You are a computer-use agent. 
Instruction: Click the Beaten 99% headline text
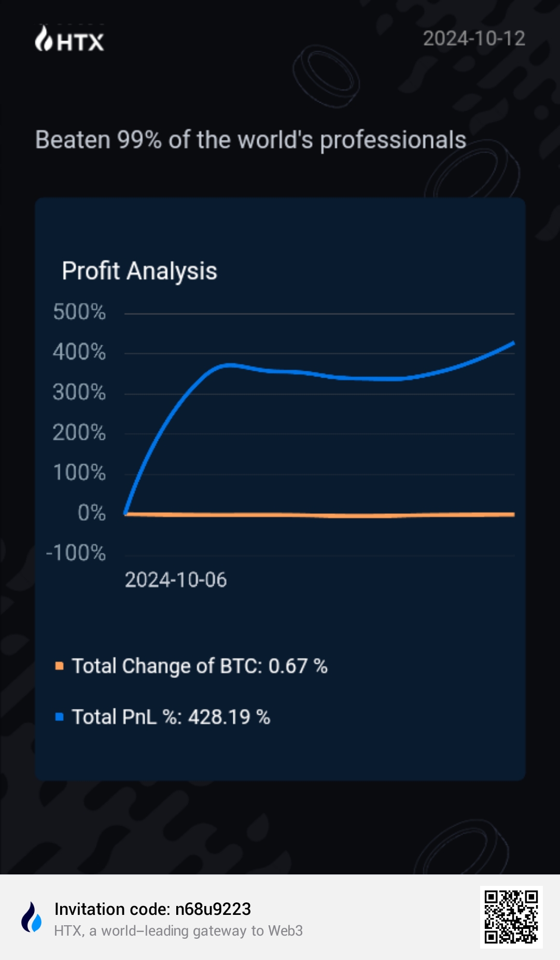(251, 140)
